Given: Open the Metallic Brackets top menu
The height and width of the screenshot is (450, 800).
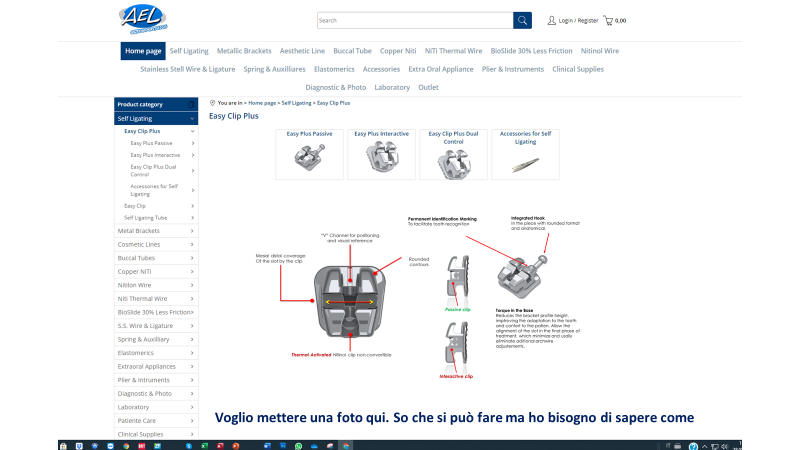Looking at the screenshot, I should click(244, 51).
